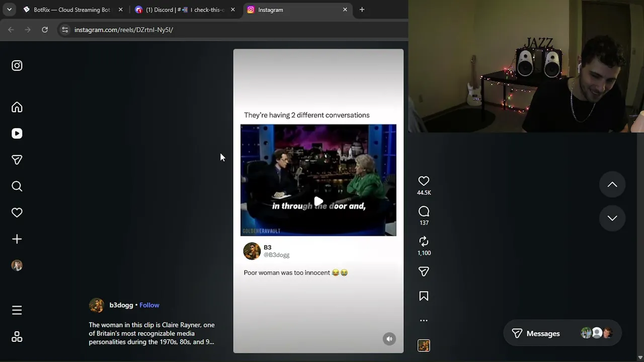Close the Instagram browser tab
The image size is (644, 362).
(345, 10)
